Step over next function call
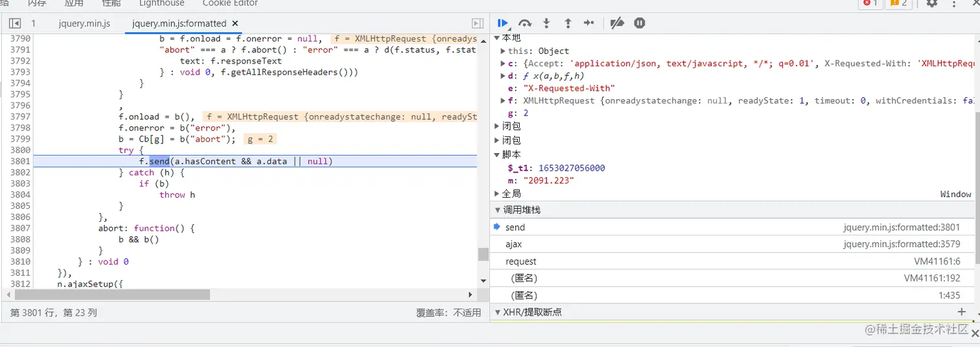Viewport: 980px width, 347px height. pyautogui.click(x=525, y=23)
